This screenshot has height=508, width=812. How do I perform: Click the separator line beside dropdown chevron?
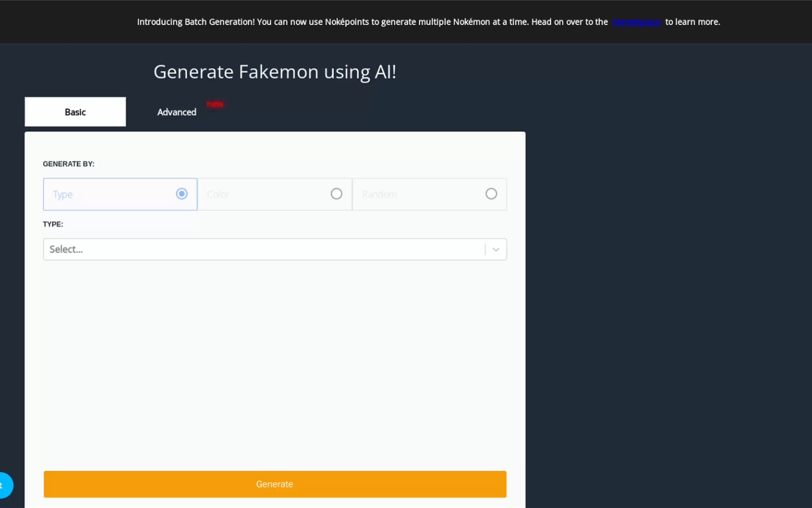(x=485, y=249)
